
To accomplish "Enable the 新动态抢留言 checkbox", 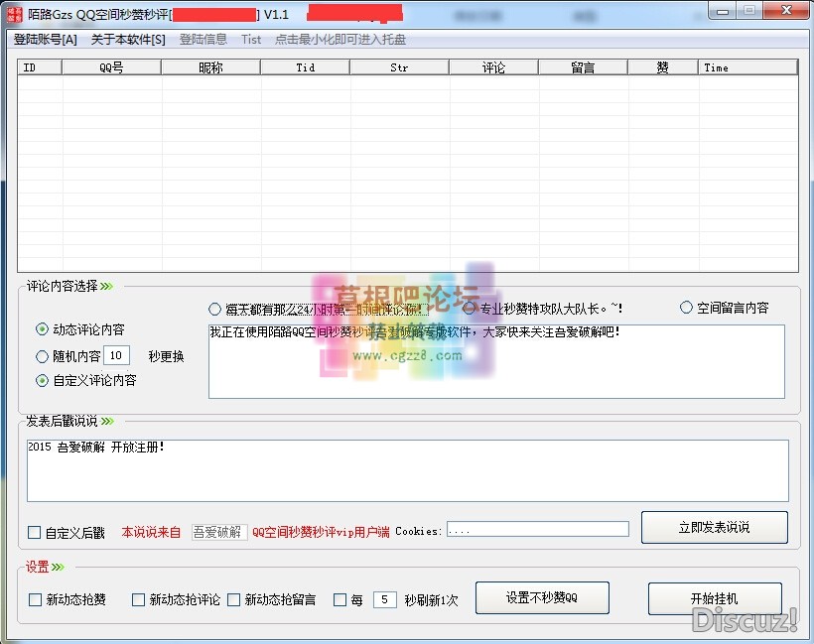I will tap(233, 599).
